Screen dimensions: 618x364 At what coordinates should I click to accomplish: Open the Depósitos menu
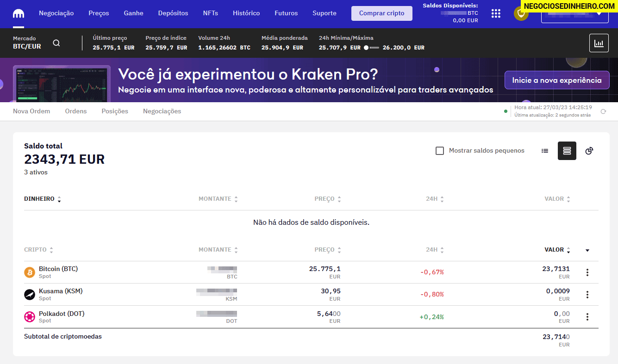tap(173, 13)
